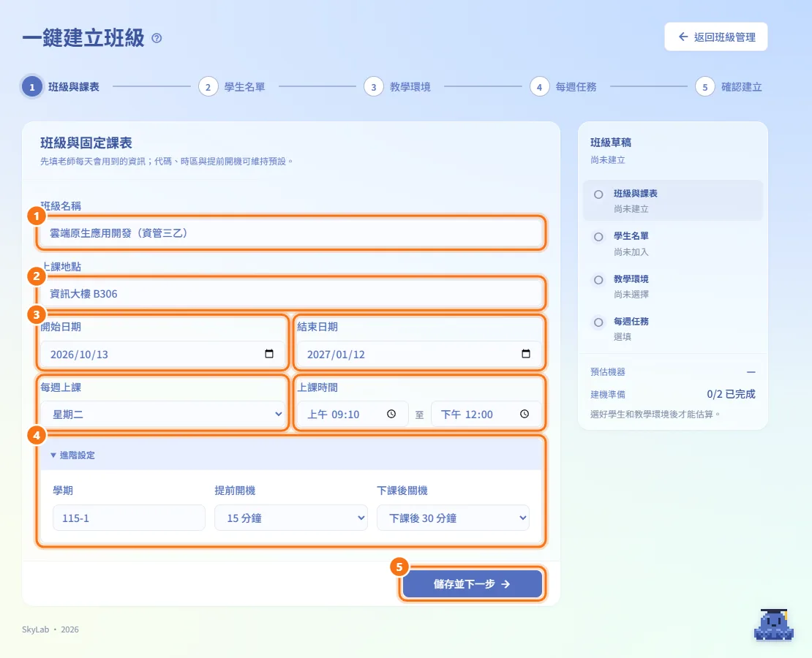Click the 開始日期 field 2026/10/13
Screen dimensions: 812x658
point(162,354)
